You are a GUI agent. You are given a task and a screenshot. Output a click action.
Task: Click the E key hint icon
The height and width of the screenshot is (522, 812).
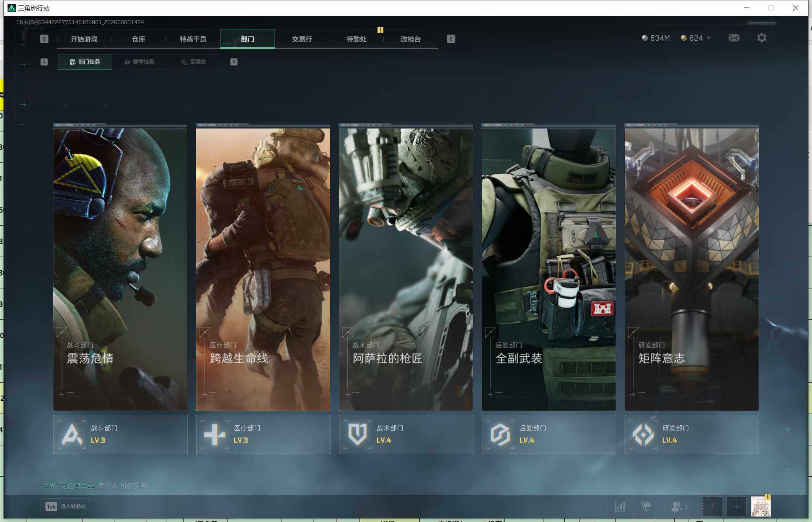[451, 39]
